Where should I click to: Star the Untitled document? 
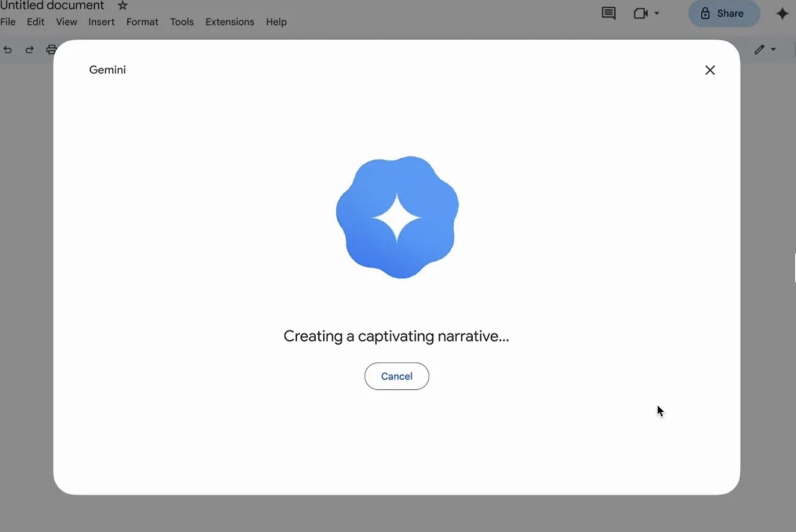coord(122,6)
